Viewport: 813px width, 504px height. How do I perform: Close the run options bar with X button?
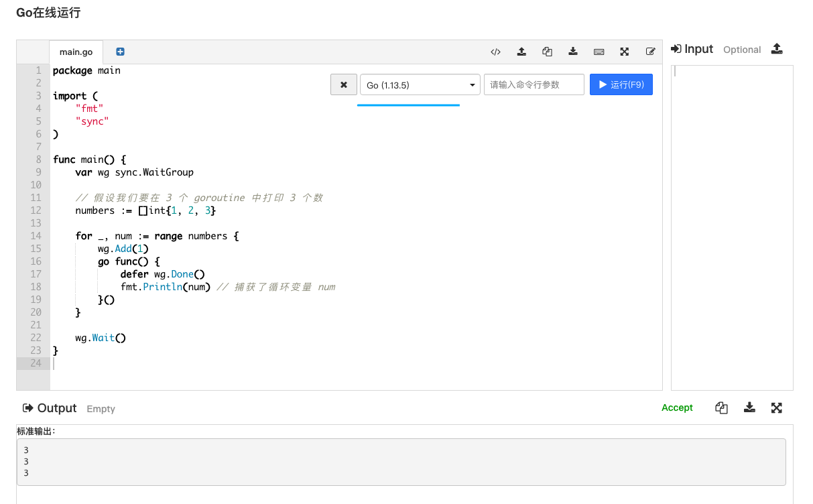344,85
